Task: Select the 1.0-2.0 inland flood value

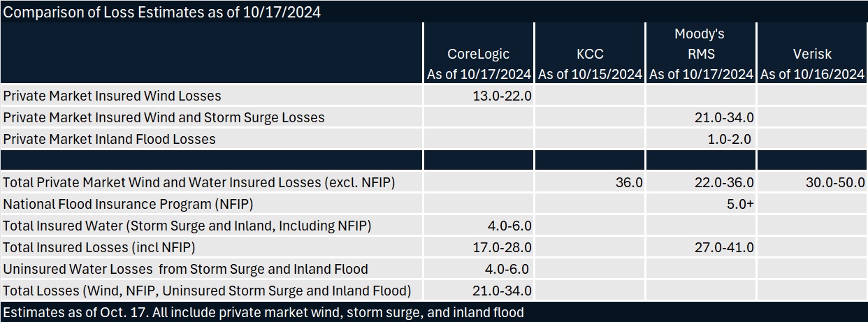Action: [729, 139]
